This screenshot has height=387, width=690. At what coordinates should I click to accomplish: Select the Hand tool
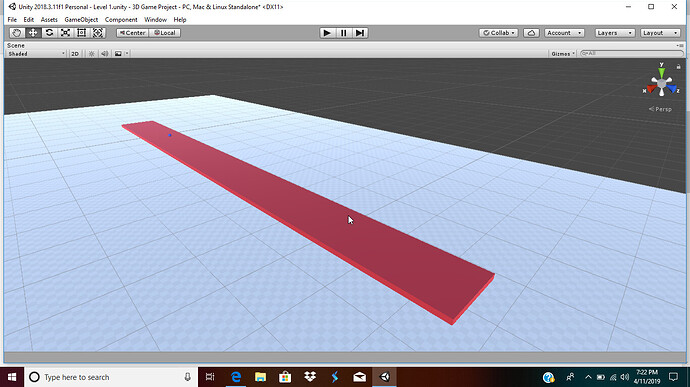click(x=17, y=33)
